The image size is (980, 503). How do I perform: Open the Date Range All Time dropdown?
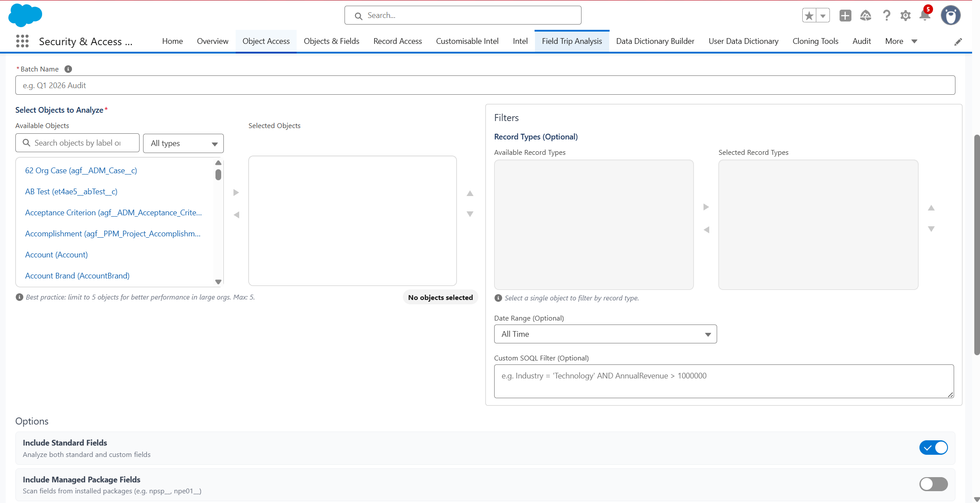[x=606, y=334]
